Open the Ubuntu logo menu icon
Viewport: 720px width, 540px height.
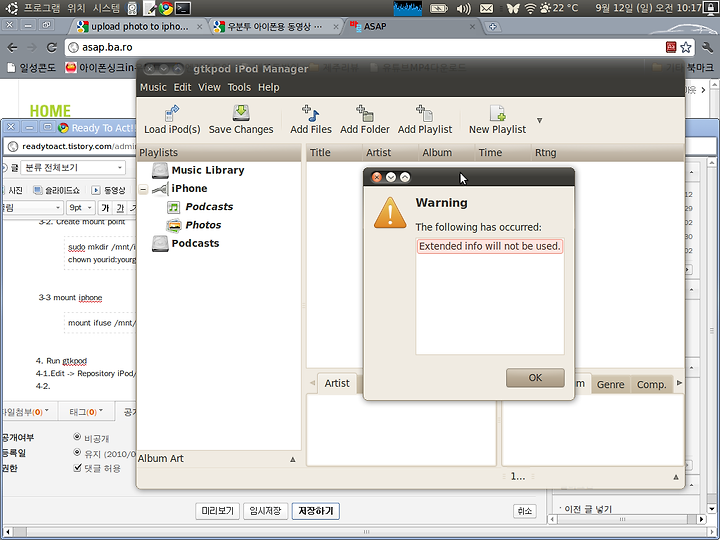coord(12,8)
